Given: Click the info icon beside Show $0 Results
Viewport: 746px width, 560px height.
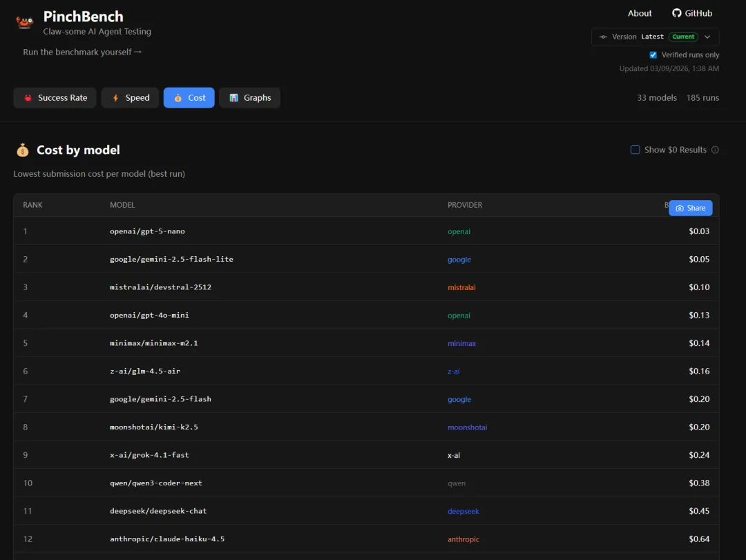Looking at the screenshot, I should [x=715, y=150].
